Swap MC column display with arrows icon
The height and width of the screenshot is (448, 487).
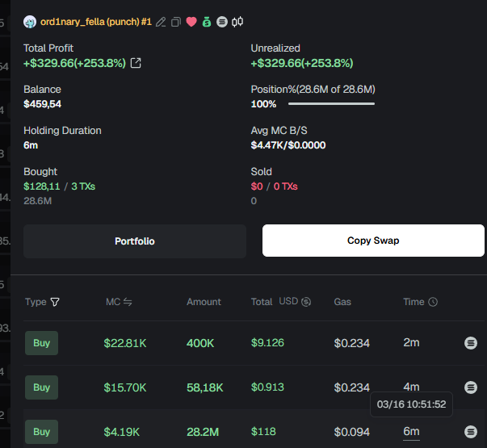tap(128, 302)
